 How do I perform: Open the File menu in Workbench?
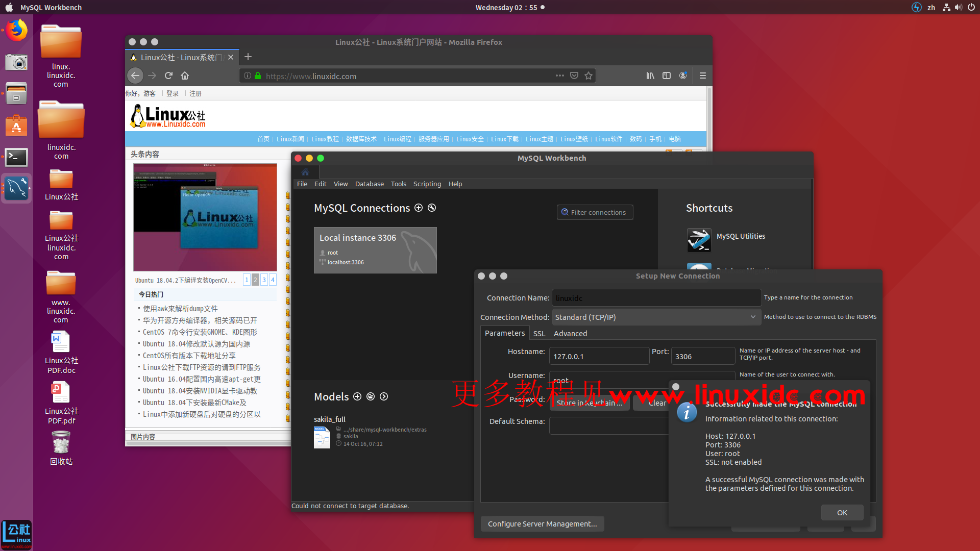[x=302, y=184]
